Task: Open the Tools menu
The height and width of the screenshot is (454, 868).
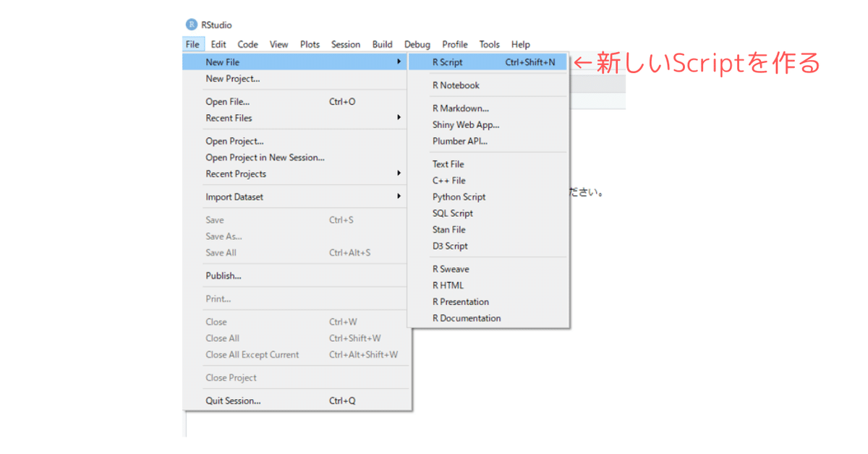Action: pos(489,44)
